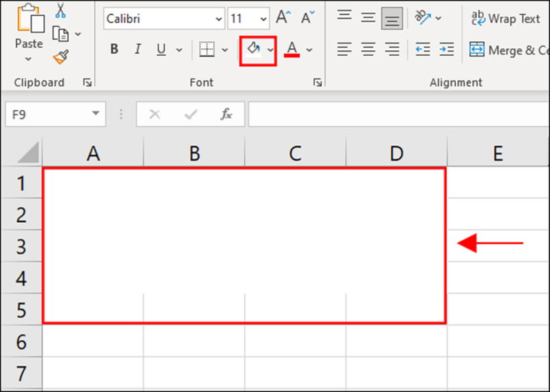Click the formula bar Enter checkmark

tap(191, 114)
